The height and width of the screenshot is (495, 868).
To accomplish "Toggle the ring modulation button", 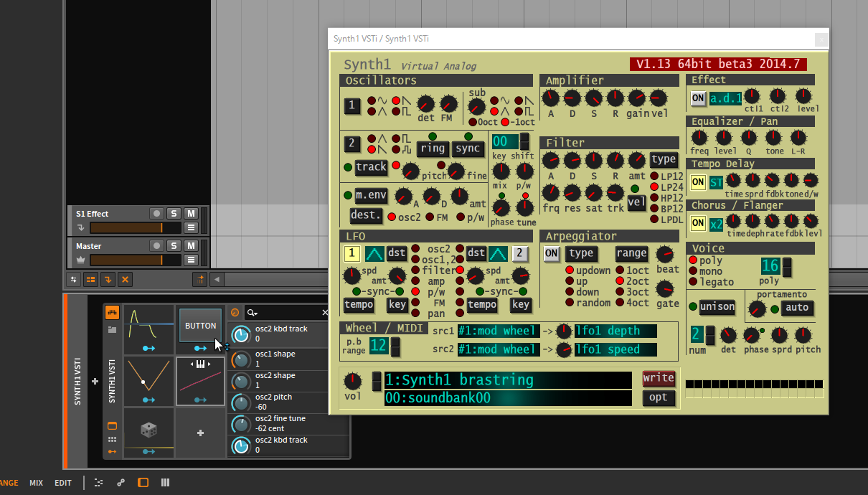I will 433,148.
